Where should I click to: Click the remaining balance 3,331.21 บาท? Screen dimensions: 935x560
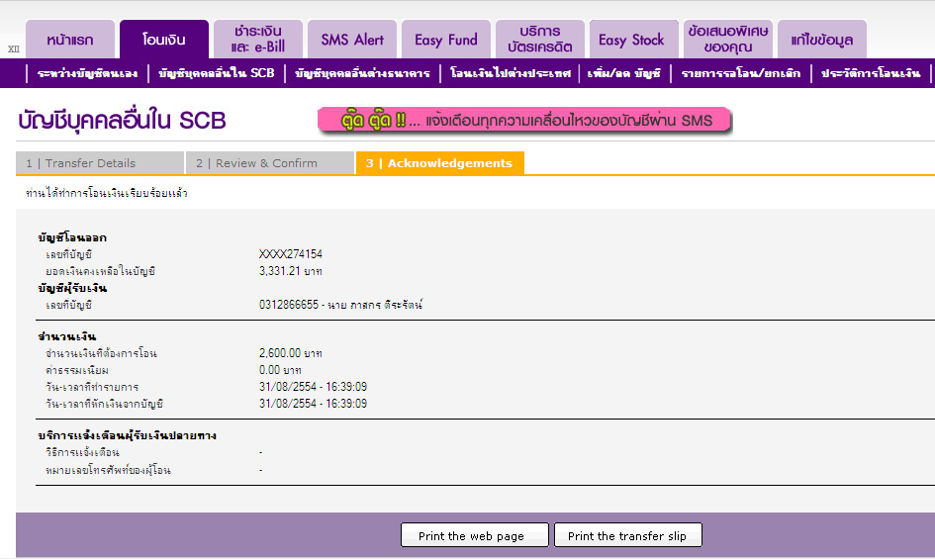point(291,271)
